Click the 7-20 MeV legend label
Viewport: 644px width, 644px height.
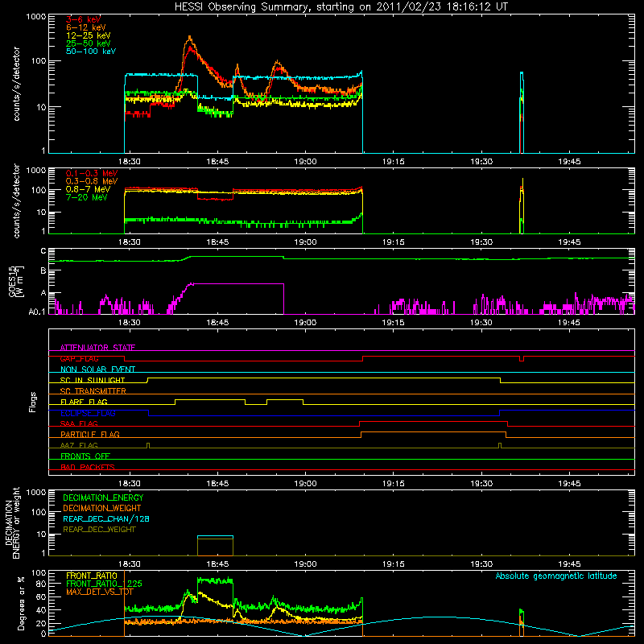point(87,197)
